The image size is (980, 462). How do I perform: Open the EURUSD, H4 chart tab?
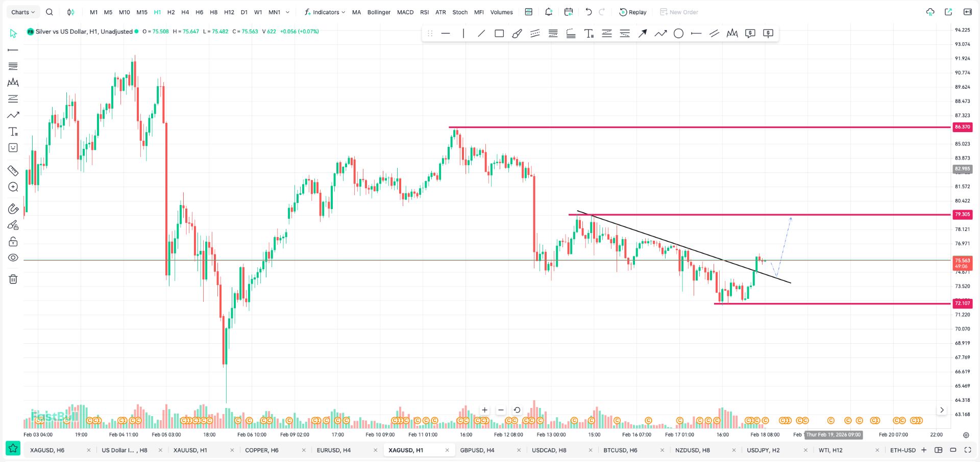tap(334, 450)
